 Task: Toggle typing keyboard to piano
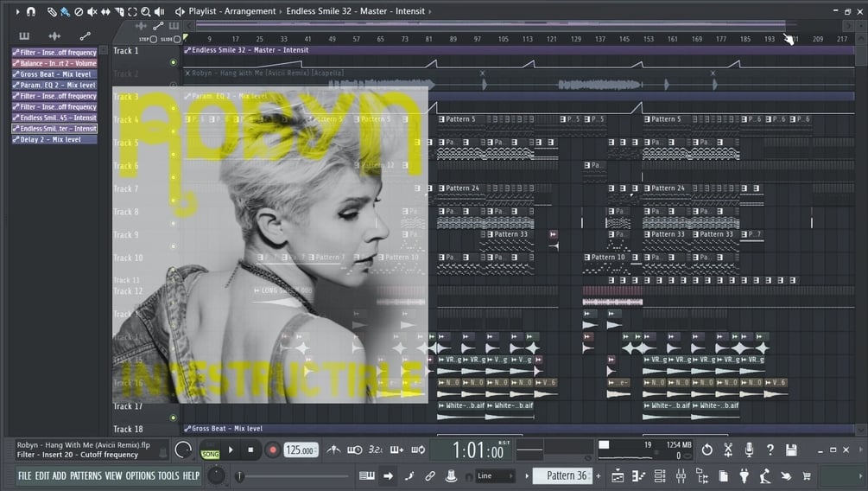click(x=367, y=475)
